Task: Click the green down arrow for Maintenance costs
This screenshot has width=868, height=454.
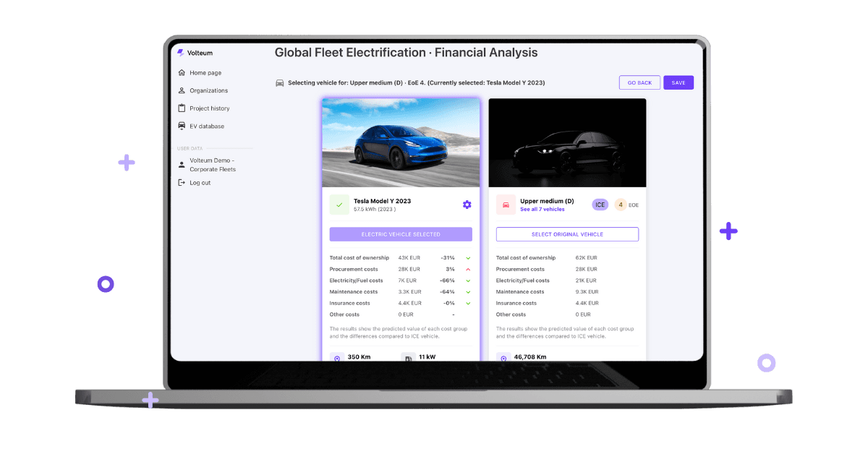Action: pyautogui.click(x=468, y=292)
